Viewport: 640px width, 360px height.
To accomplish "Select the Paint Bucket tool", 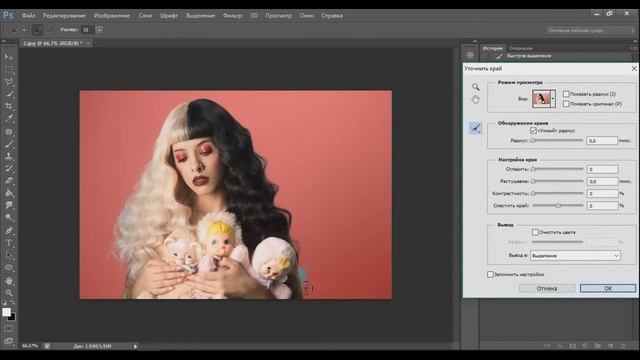I will (x=9, y=193).
